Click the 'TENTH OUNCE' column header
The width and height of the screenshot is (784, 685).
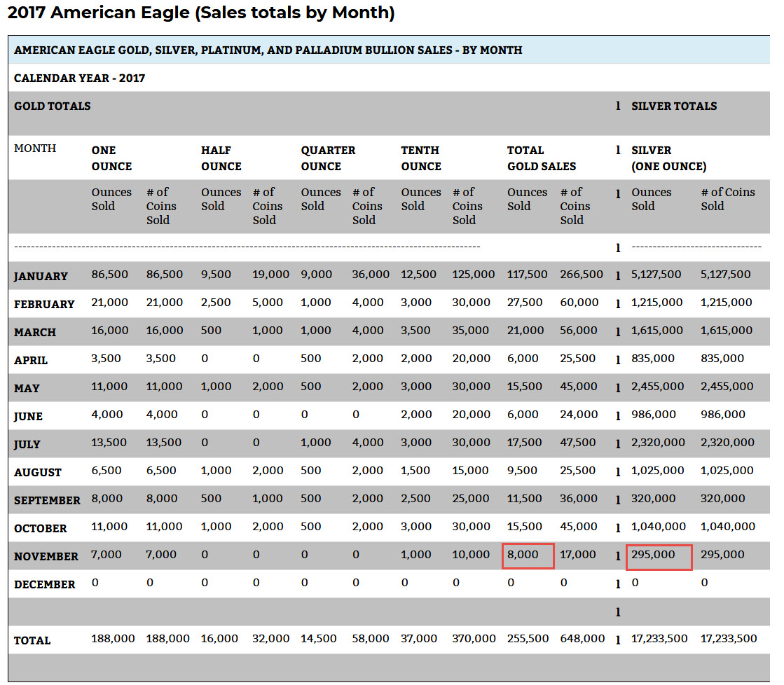(421, 158)
